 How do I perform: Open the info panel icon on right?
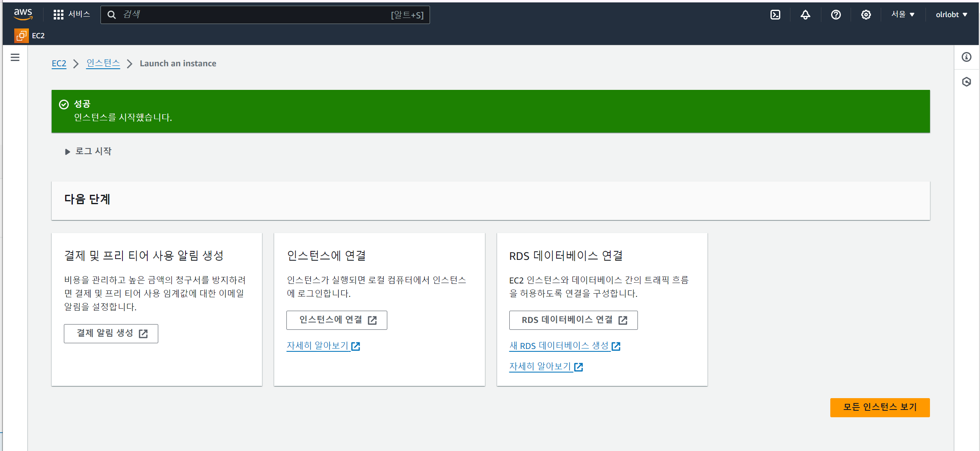coord(967,57)
